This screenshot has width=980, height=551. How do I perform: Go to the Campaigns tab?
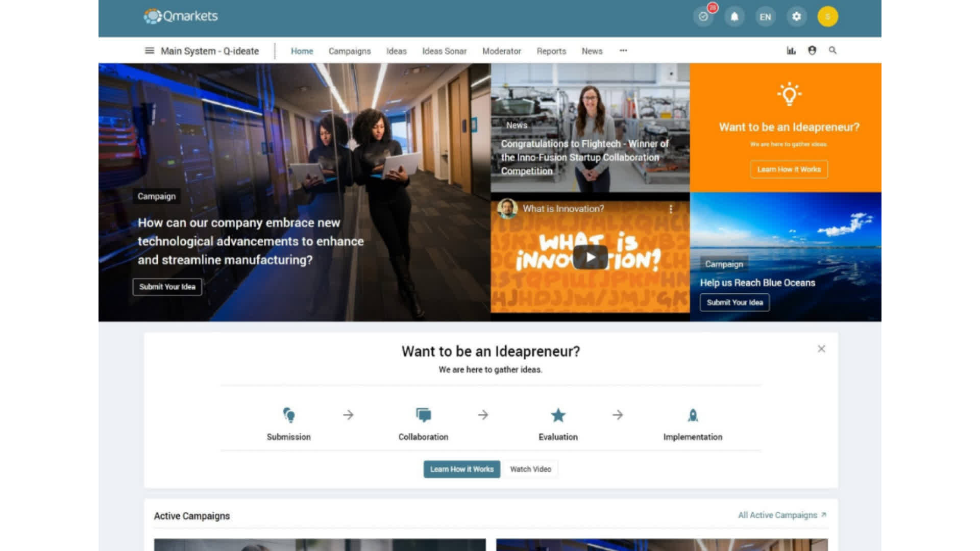click(x=350, y=51)
